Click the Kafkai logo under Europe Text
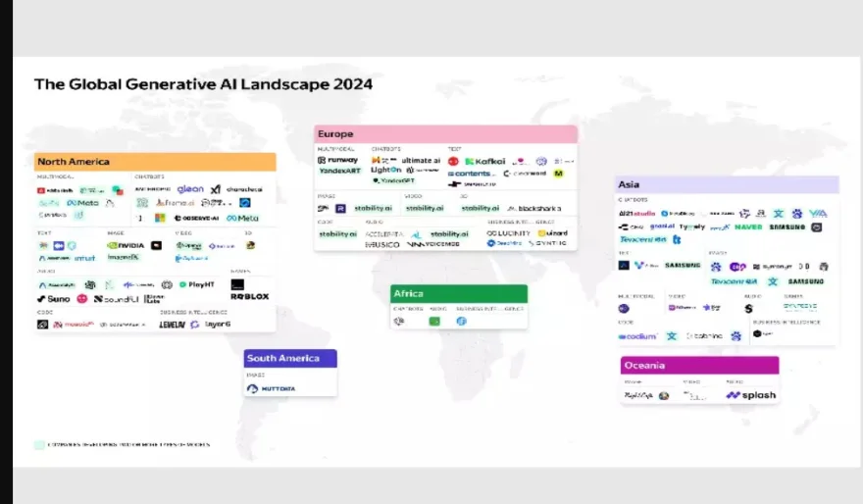The width and height of the screenshot is (863, 504). point(484,161)
